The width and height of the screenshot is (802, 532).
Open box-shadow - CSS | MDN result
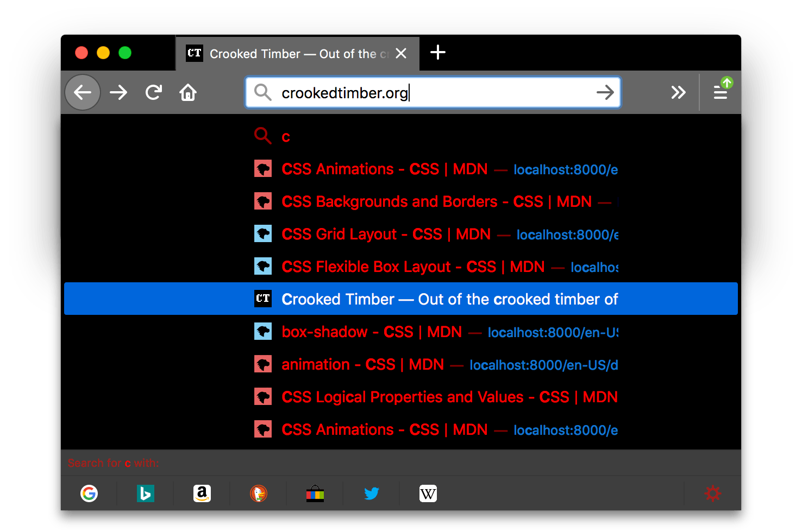coord(401,332)
